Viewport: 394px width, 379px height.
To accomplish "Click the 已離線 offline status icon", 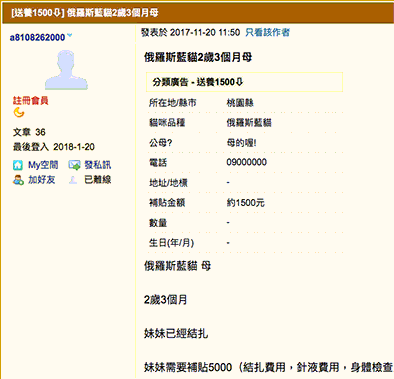I will coord(73,180).
